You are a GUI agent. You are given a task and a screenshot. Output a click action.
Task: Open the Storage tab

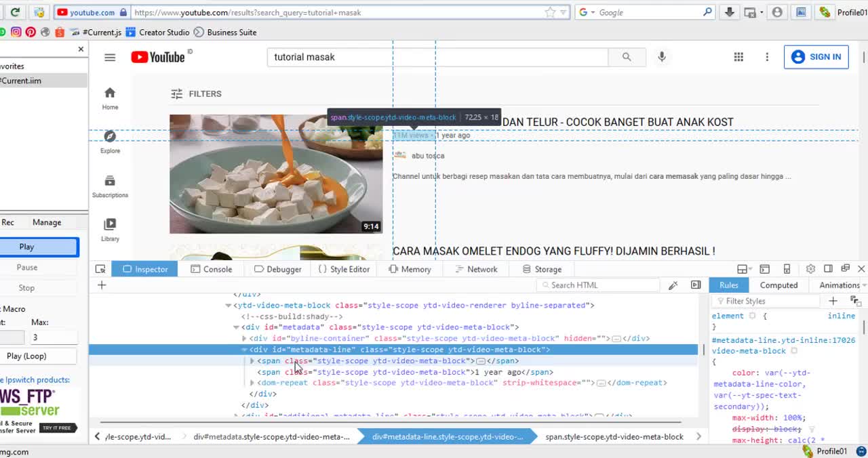pos(542,269)
